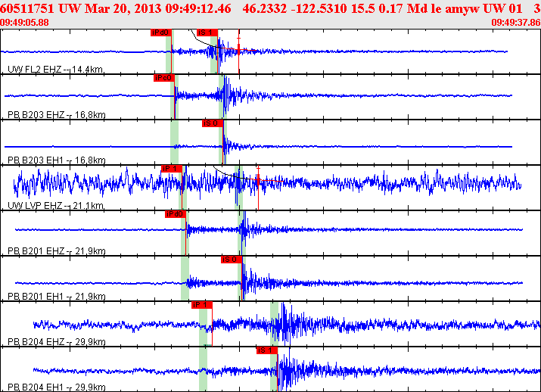This screenshot has width=541, height=392.
Task: Click the iPd0 pick flag on FL2 trace
Action: (x=161, y=33)
